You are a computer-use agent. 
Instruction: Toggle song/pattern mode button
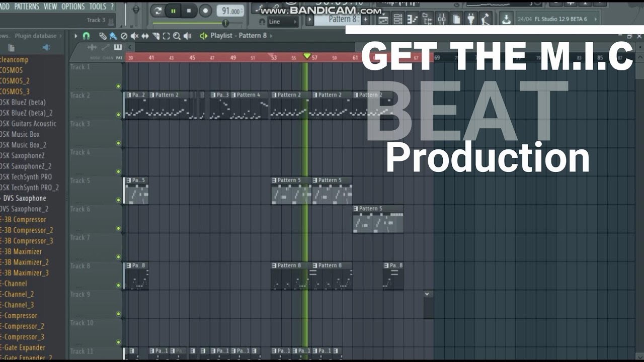(x=158, y=11)
